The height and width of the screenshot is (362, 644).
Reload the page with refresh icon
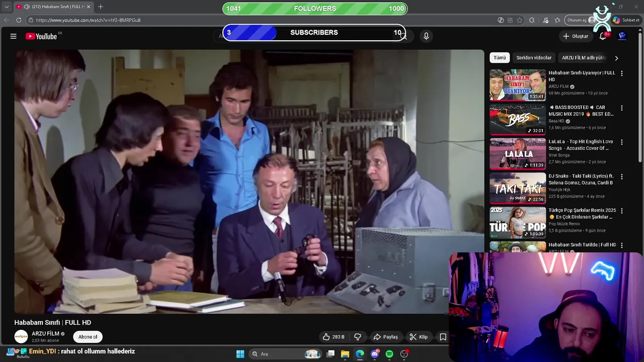click(x=19, y=20)
